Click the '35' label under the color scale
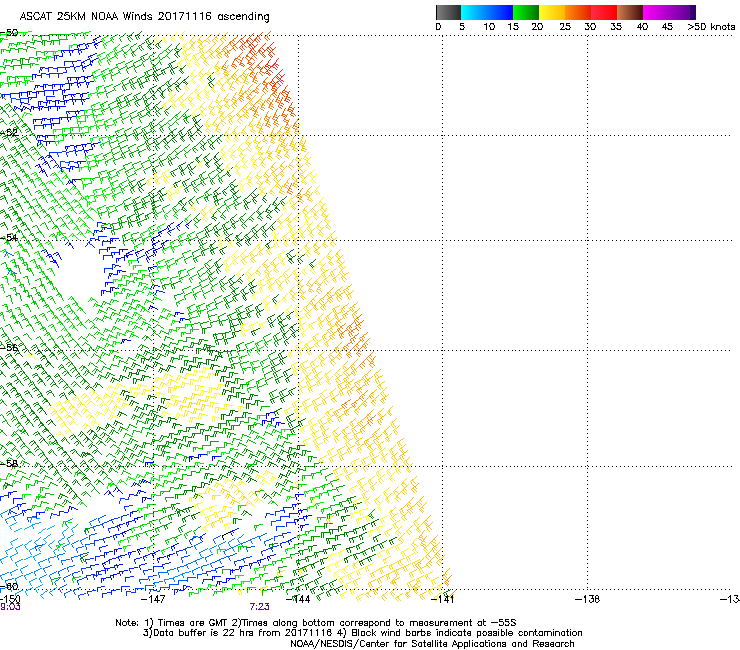The image size is (740, 650). tap(616, 27)
